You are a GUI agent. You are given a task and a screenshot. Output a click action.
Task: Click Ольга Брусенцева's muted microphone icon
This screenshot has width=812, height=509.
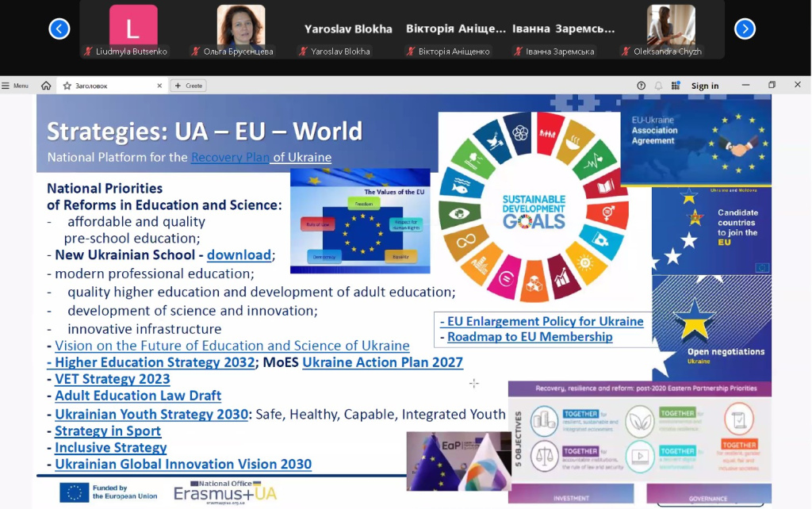[x=195, y=52]
